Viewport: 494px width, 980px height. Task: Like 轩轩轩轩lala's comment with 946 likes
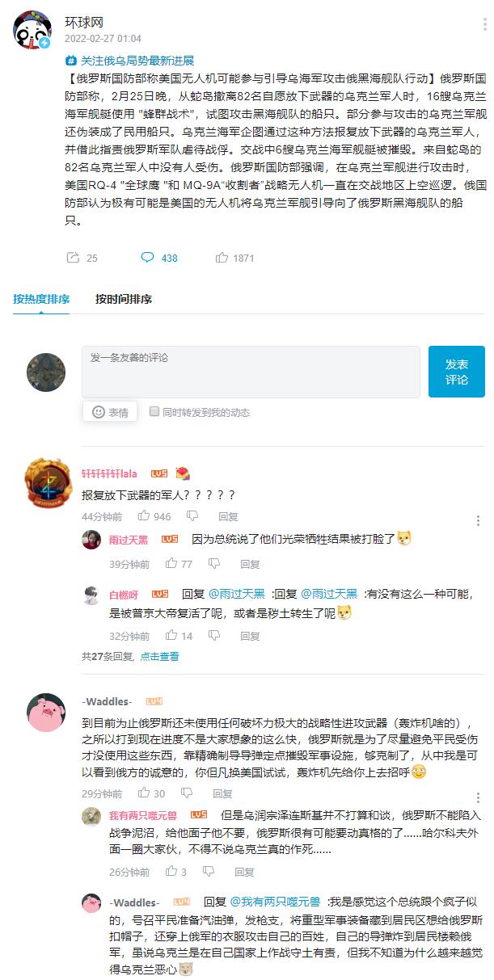tap(144, 516)
